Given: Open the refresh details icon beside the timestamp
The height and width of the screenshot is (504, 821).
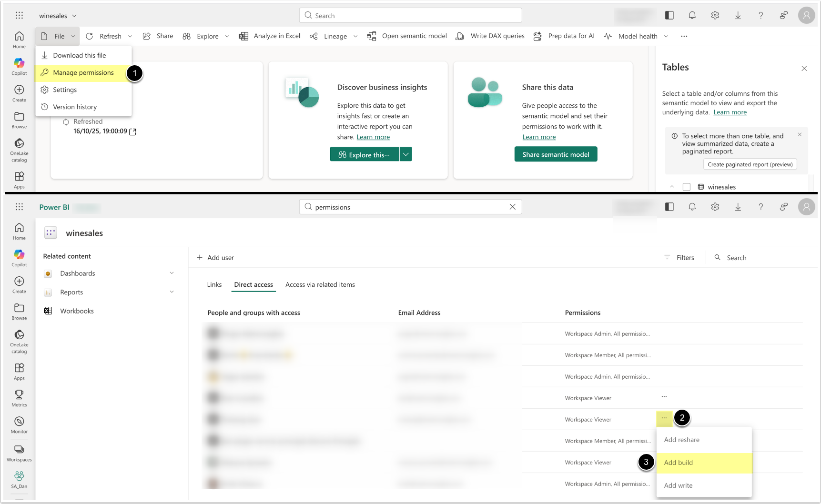Looking at the screenshot, I should 132,132.
